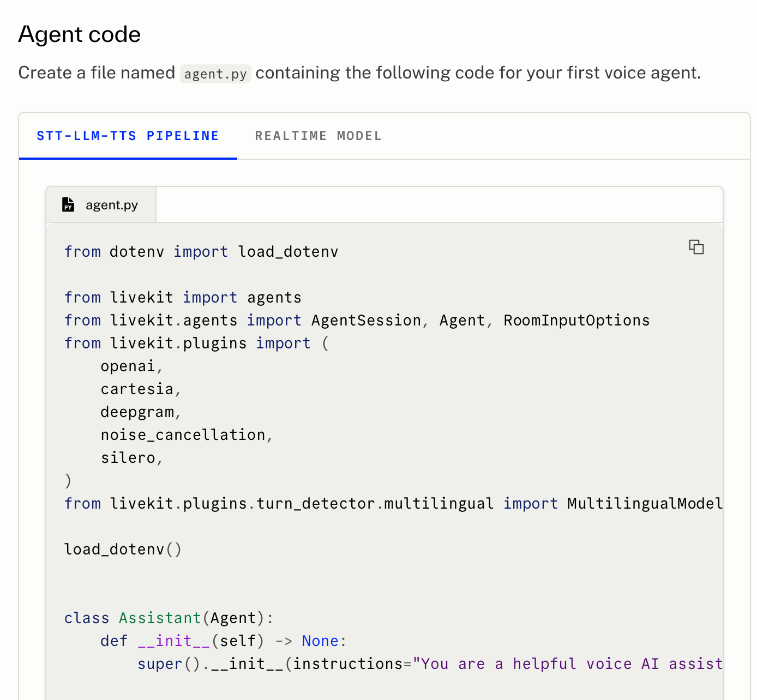Click RoomInputOptions in the import line

[x=576, y=320]
